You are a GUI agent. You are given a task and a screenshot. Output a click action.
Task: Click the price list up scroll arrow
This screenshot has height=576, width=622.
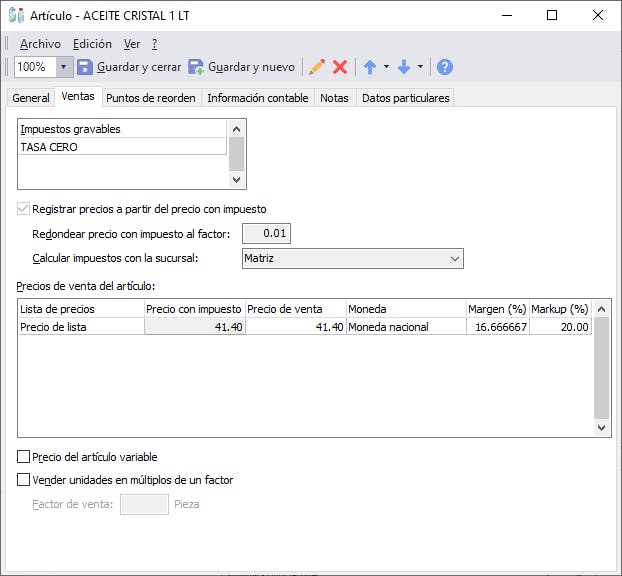click(x=601, y=309)
